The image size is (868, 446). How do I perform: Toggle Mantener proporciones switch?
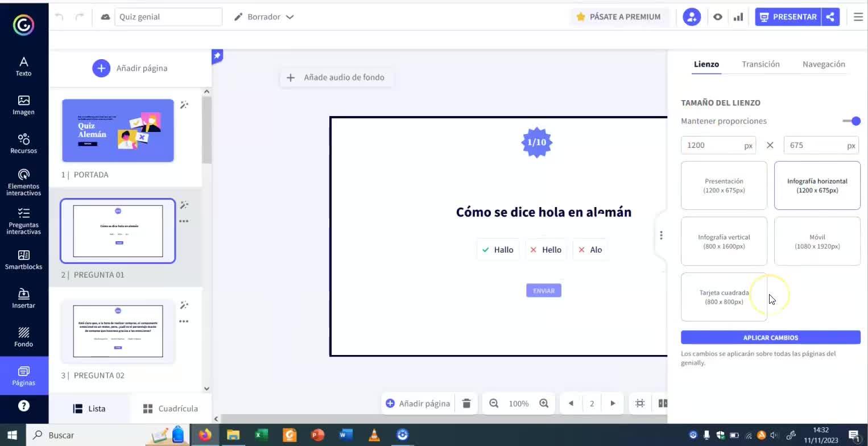[852, 121]
